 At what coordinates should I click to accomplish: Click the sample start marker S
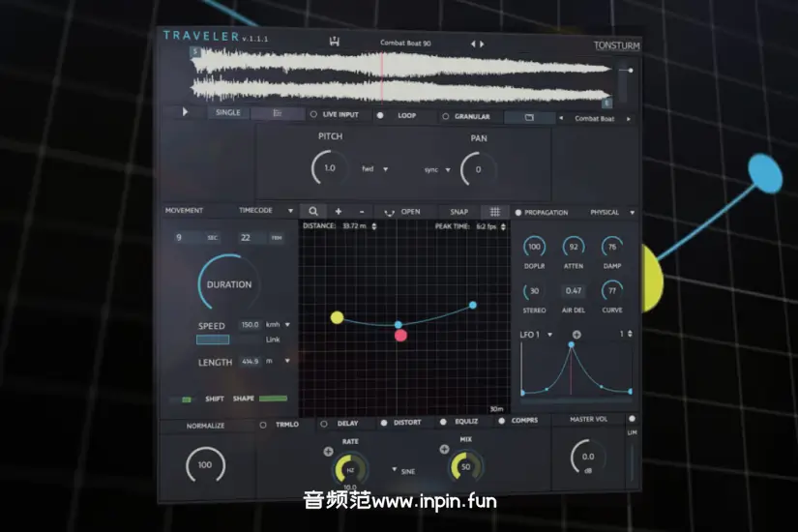(195, 51)
